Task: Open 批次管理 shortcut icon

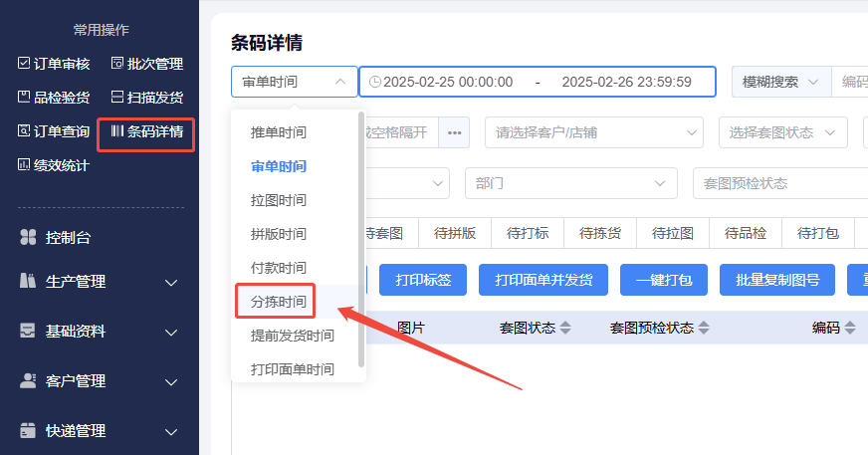Action: pyautogui.click(x=116, y=63)
